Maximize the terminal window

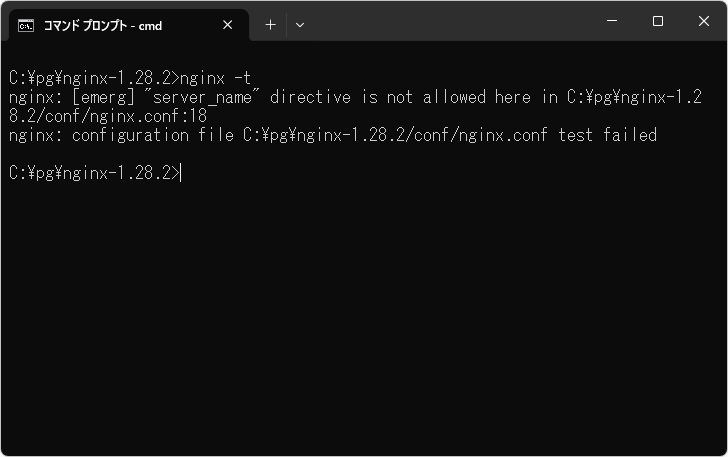(x=657, y=22)
